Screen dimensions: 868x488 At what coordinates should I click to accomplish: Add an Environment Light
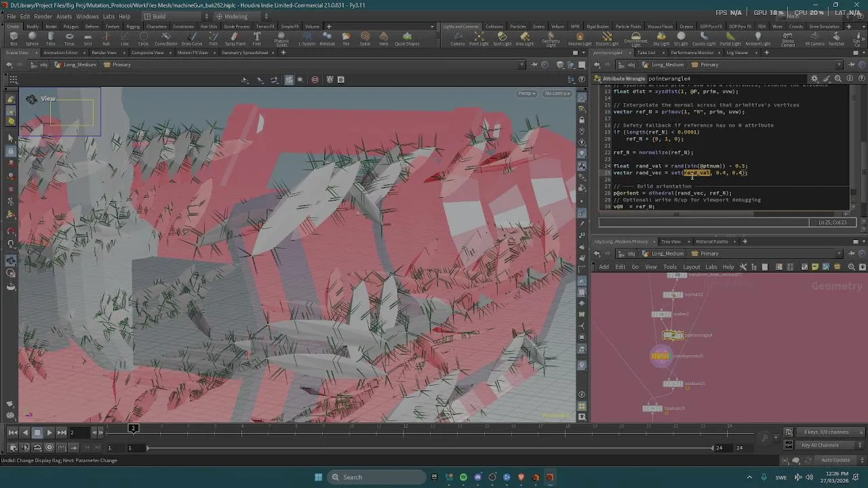tap(635, 39)
